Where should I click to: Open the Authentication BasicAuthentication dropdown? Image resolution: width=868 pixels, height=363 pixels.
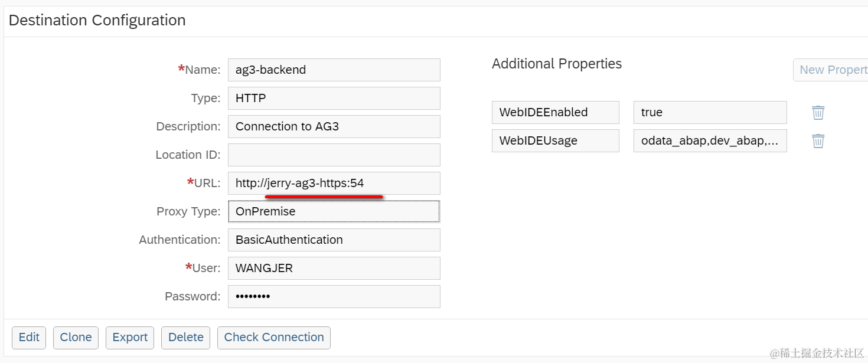(x=334, y=240)
